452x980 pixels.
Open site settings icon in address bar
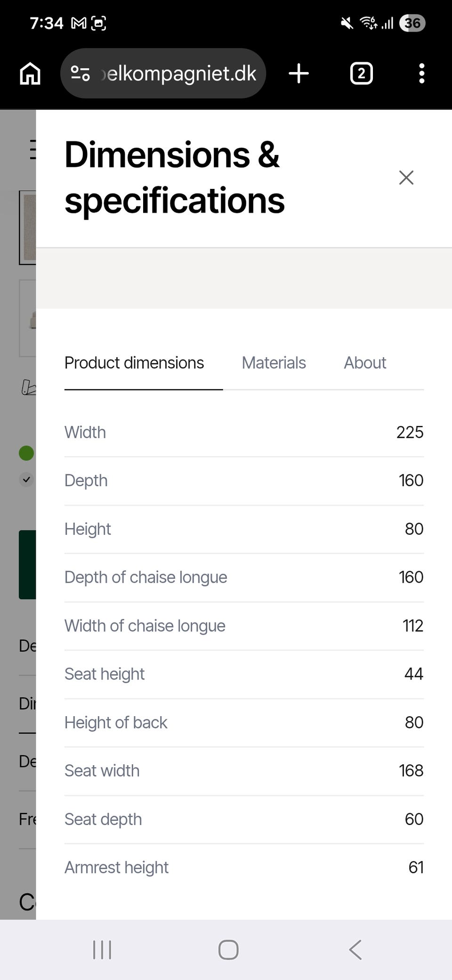tap(80, 73)
